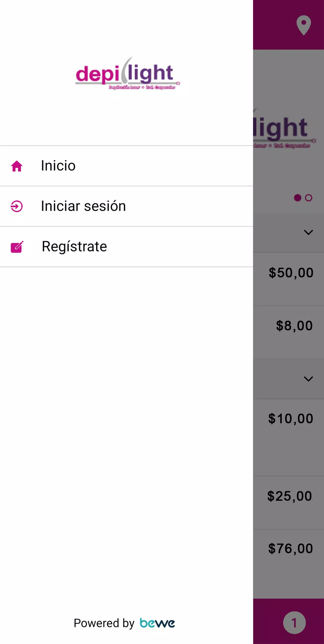Choose Regístrate from the drawer menu
Viewport: 324px width, 644px height.
74,247
